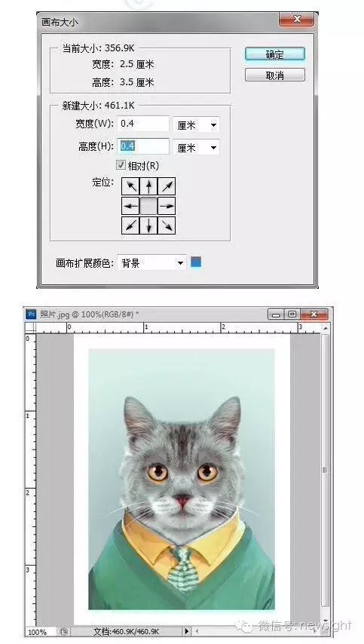Cancel the dialog with 取消
This screenshot has height=644, width=364.
tap(275, 75)
